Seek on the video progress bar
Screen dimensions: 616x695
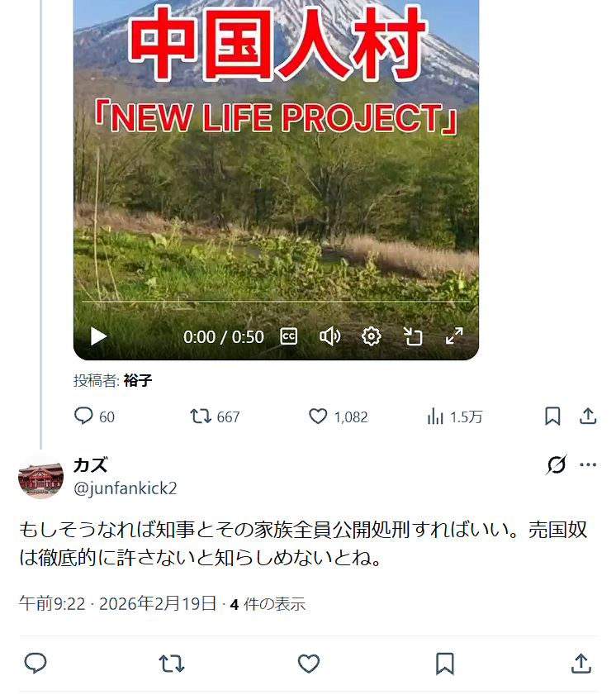276,302
